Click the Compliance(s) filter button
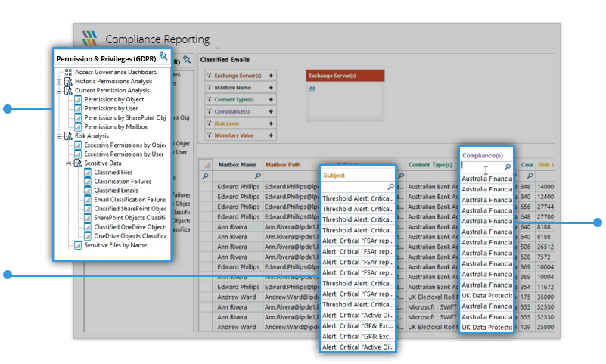The image size is (606, 364). click(x=241, y=112)
